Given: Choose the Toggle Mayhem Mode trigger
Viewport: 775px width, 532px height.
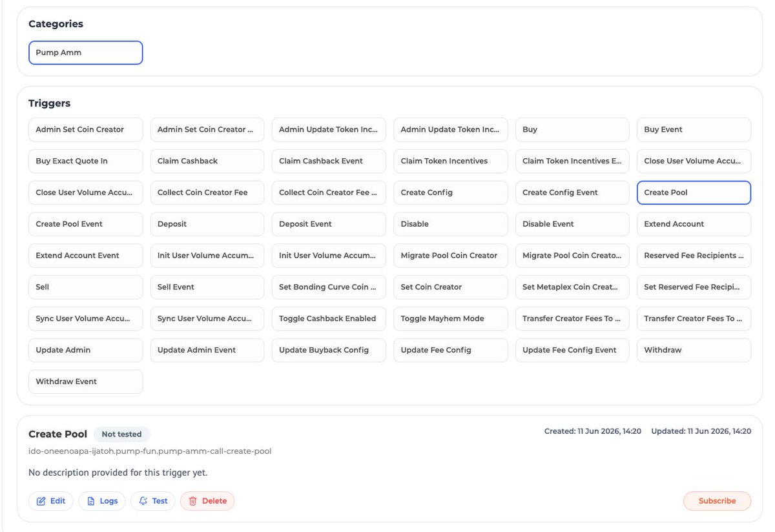Looking at the screenshot, I should (450, 318).
